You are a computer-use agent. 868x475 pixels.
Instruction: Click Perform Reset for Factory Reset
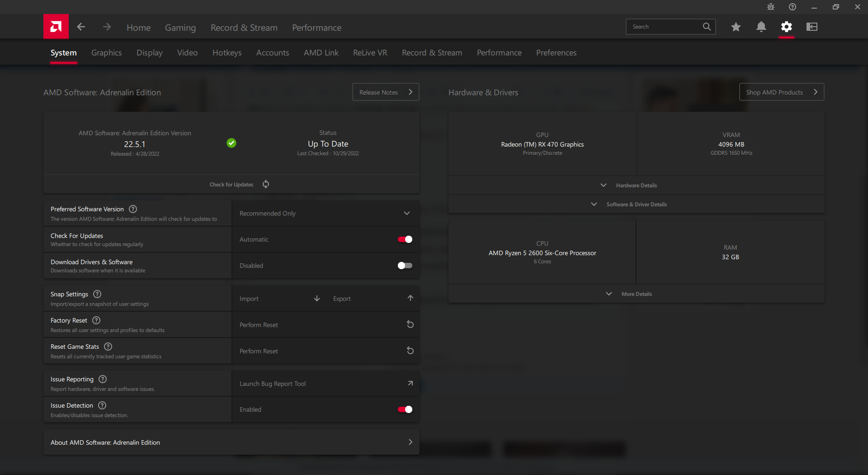325,325
